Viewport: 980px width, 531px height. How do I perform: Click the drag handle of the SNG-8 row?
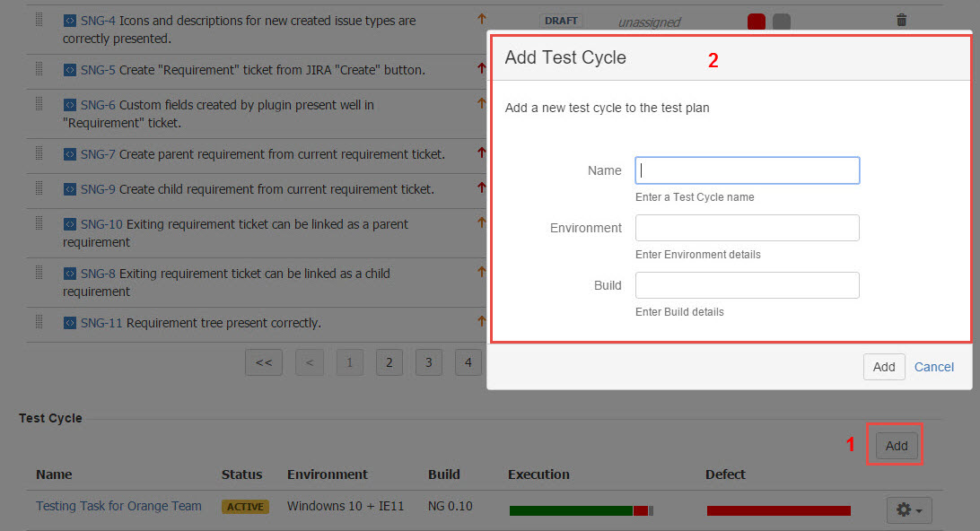click(39, 273)
